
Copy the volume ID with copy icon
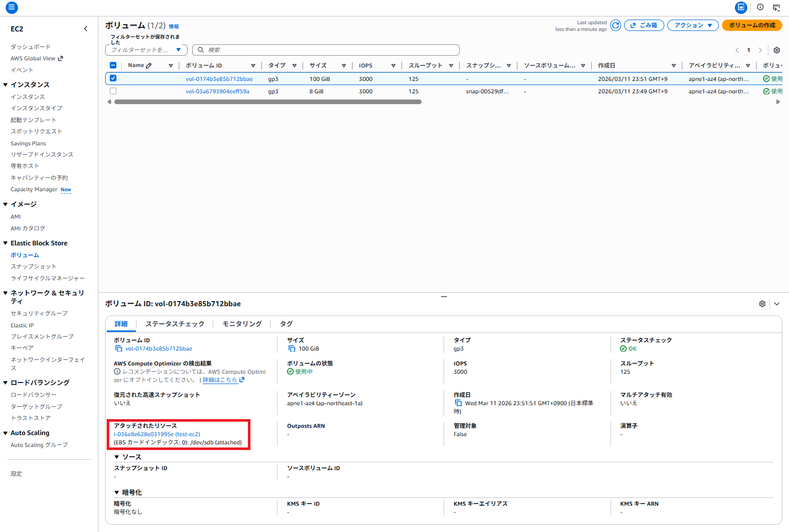click(x=119, y=349)
